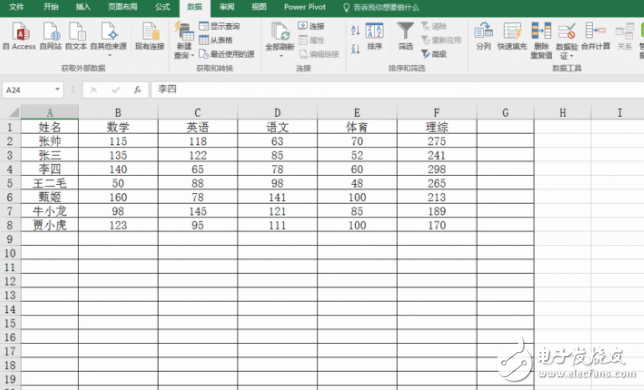The height and width of the screenshot is (390, 644).
Task: Toggle 筛选 (Filter) funnel
Action: pos(405,36)
